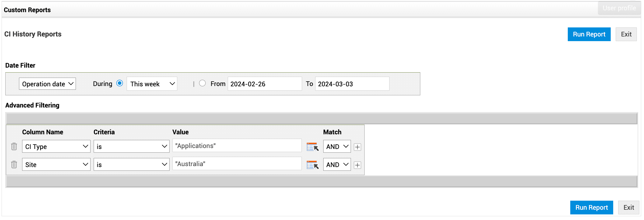The image size is (644, 220).
Task: Open Match AND dropdown for Site row
Action: click(337, 165)
